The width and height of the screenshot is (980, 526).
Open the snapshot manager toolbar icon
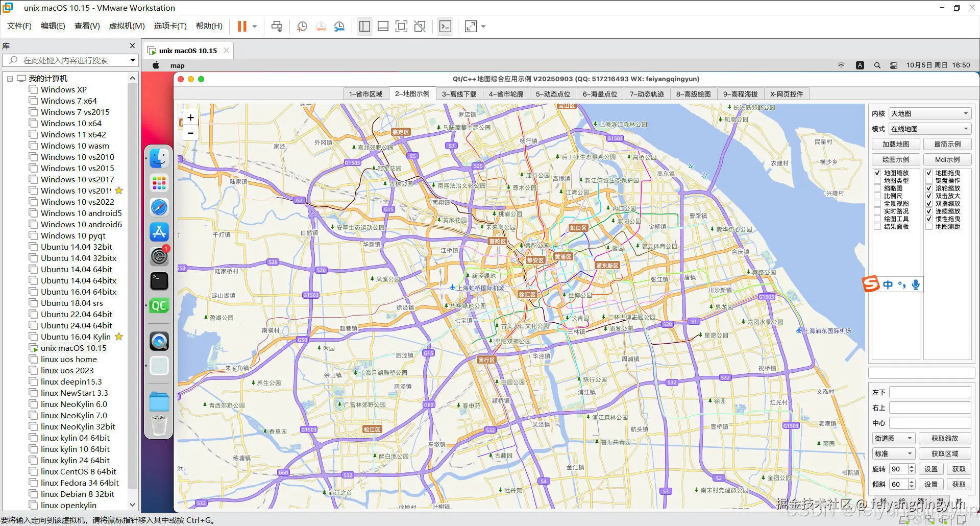339,26
